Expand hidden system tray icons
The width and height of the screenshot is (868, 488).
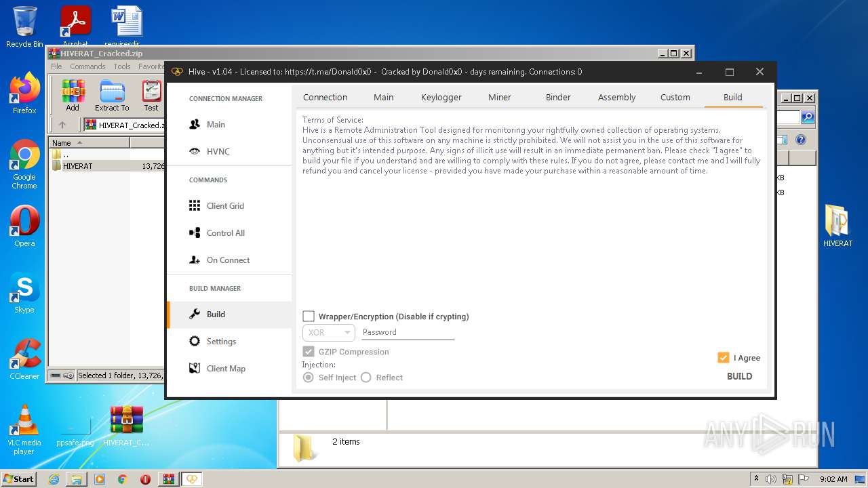click(756, 479)
